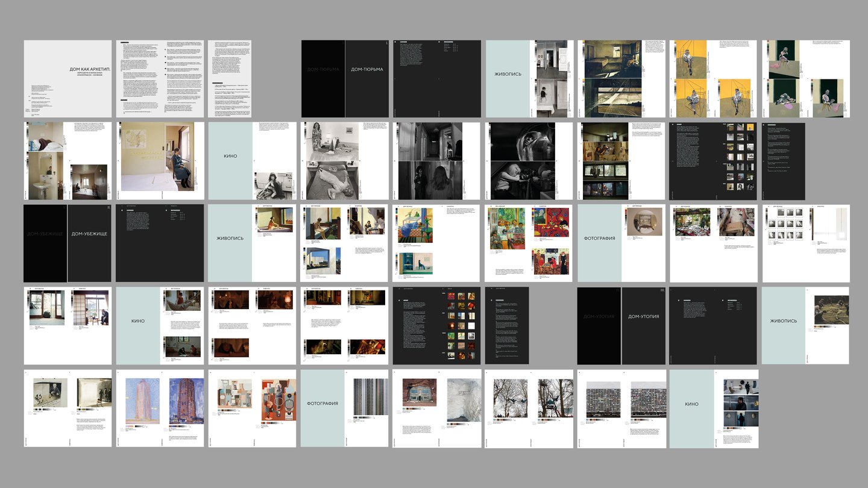Viewport: 868px width, 488px height.
Task: Open the spread with the red interior paintings
Action: [529, 243]
